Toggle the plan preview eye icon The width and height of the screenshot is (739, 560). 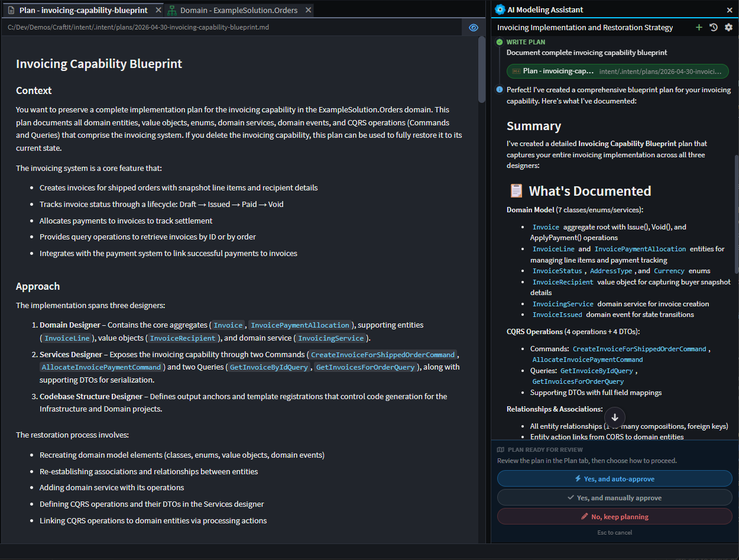(x=473, y=27)
